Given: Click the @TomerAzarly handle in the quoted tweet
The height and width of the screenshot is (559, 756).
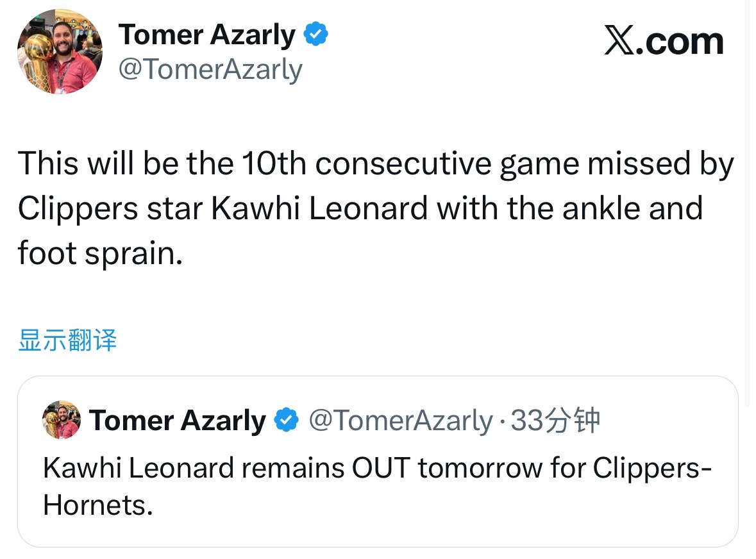Looking at the screenshot, I should [x=401, y=421].
